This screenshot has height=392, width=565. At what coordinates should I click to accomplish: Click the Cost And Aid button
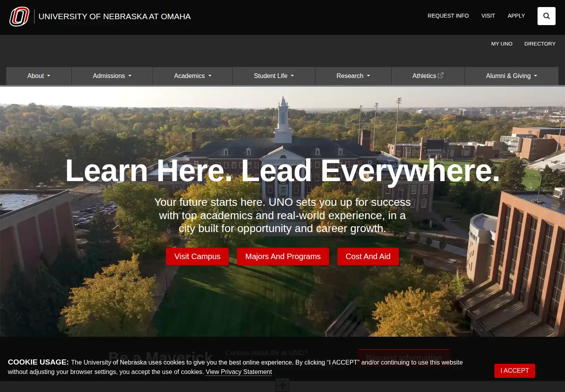[x=368, y=256]
